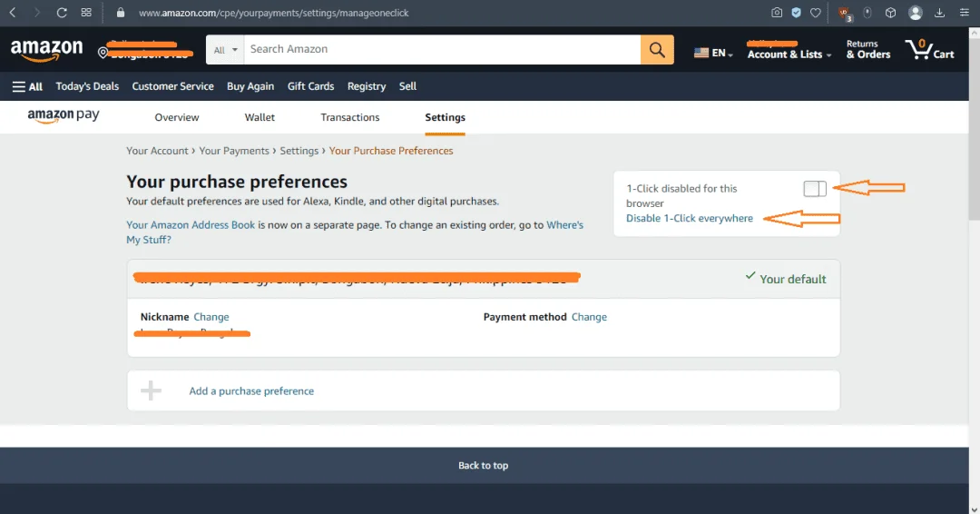Click Disable 1-Click everywhere link
Image resolution: width=980 pixels, height=514 pixels.
click(x=690, y=218)
